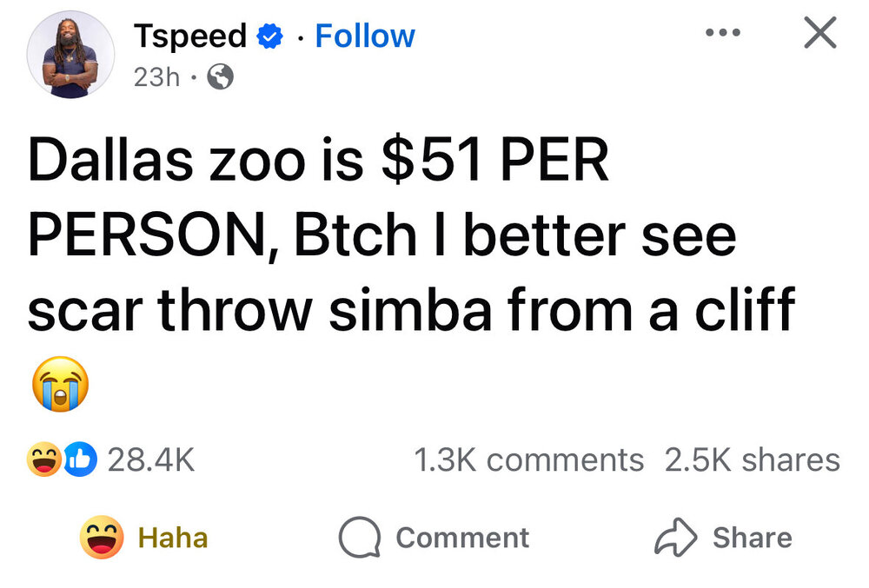Open the three-dot post options menu
The width and height of the screenshot is (869, 588).
[722, 33]
